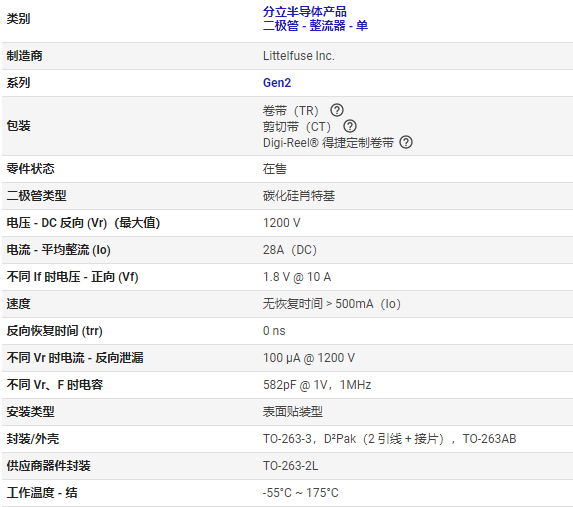Viewport: 573px width, 507px height.
Task: Click the 582pF @ 1V, 1MHz capacitance value
Action: click(x=317, y=385)
